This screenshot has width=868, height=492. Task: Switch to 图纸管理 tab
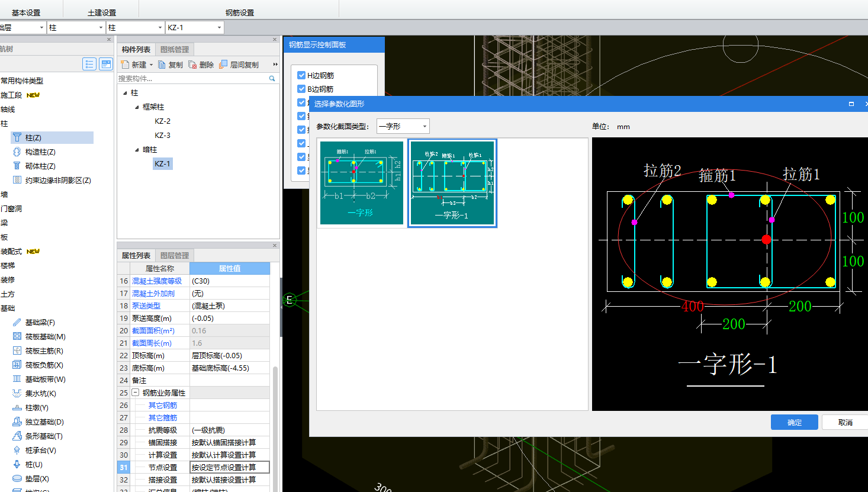coord(175,49)
